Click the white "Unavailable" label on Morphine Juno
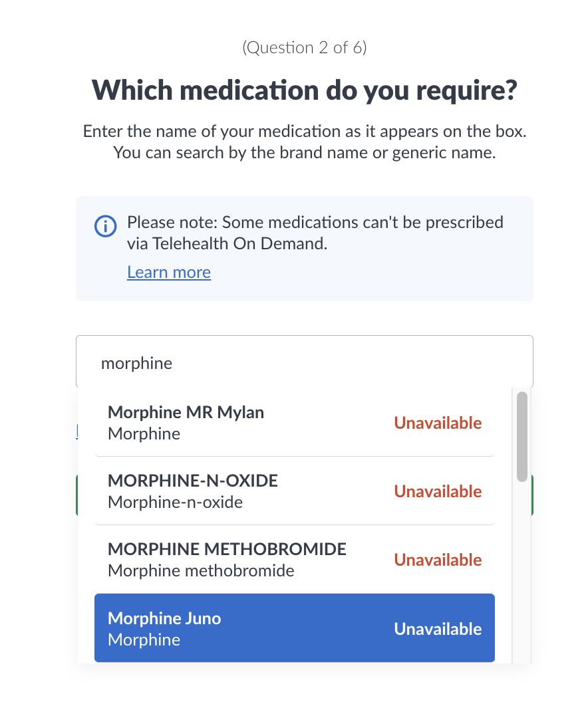 point(438,629)
